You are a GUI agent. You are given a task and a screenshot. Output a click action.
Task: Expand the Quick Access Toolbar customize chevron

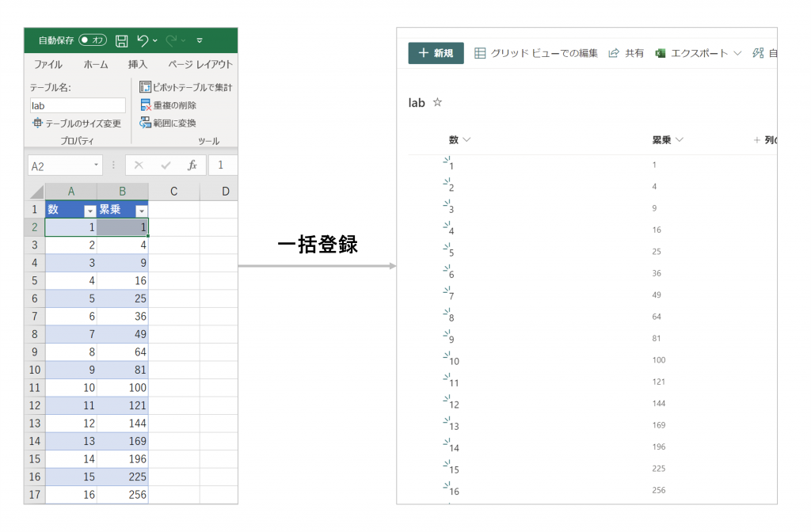click(199, 40)
